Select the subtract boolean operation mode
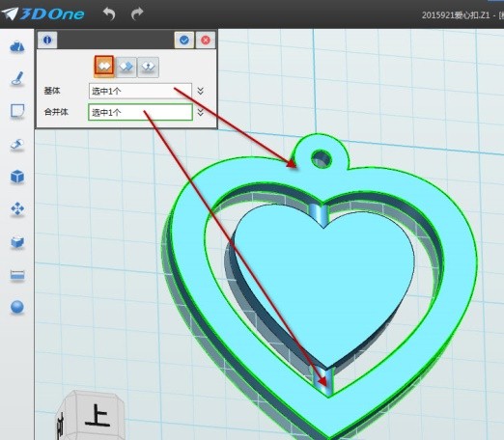This screenshot has width=504, height=440. point(126,67)
